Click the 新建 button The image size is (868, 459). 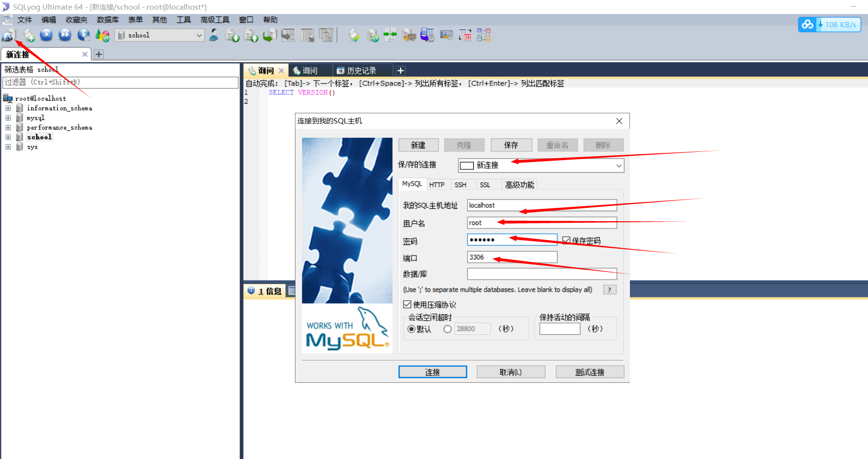(x=418, y=145)
